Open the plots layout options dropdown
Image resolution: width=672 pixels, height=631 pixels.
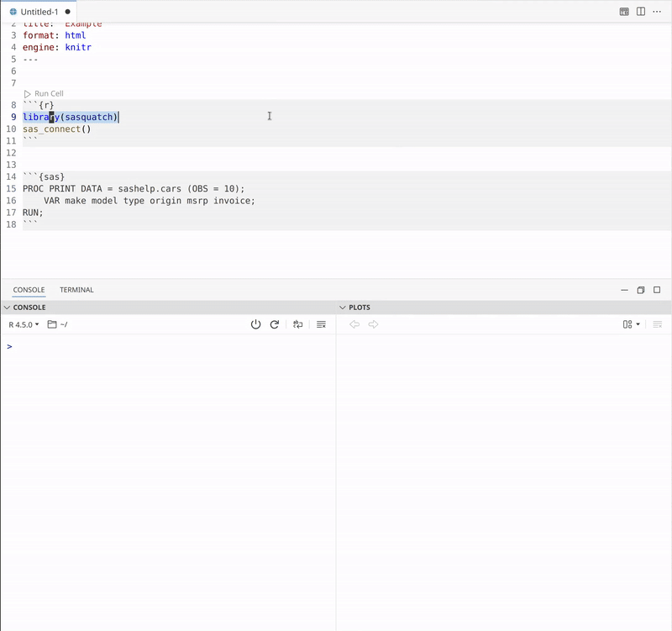(x=631, y=324)
